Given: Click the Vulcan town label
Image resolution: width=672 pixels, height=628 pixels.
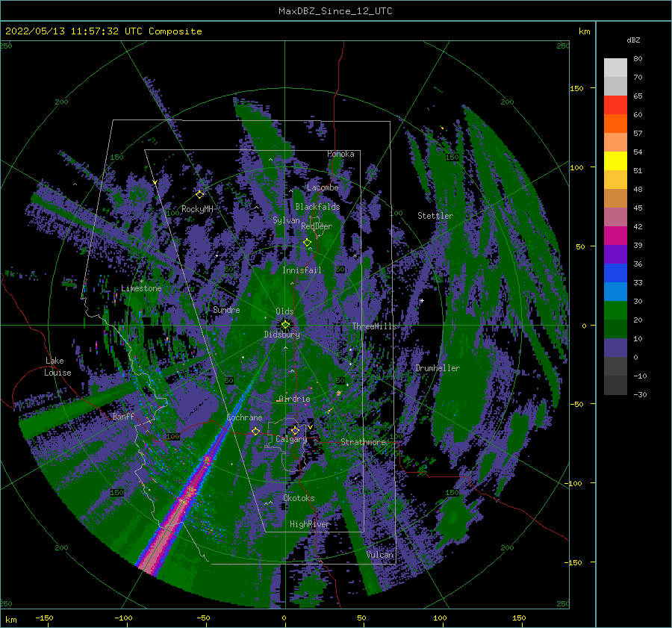Looking at the screenshot, I should (x=380, y=555).
